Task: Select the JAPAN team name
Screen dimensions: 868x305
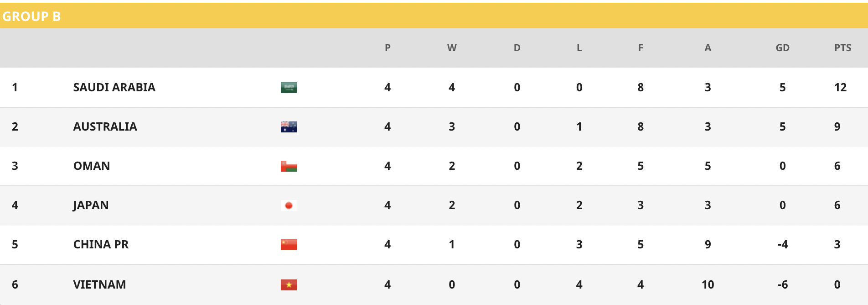Action: [x=91, y=205]
